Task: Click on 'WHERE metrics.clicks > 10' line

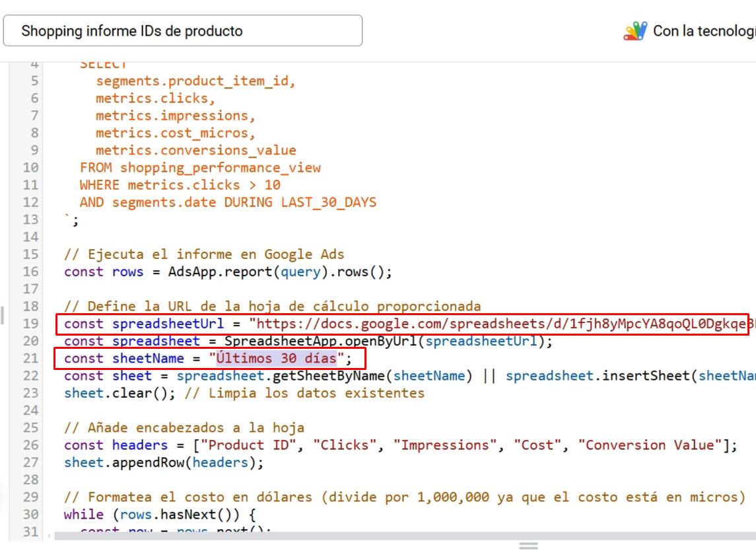Action: [x=180, y=185]
